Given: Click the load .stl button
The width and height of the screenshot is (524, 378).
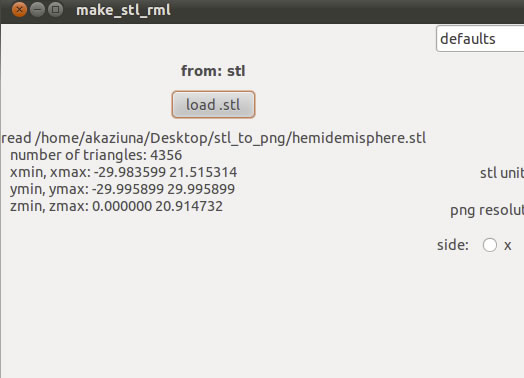Looking at the screenshot, I should click(x=213, y=105).
